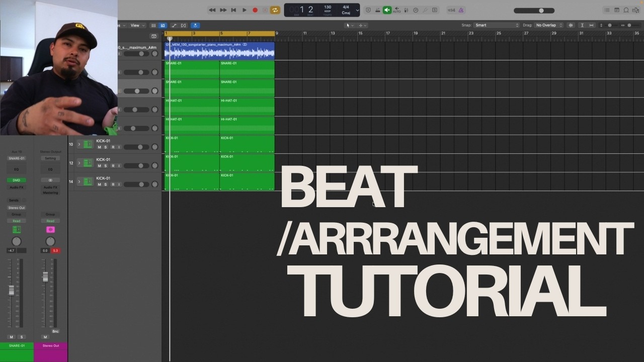
Task: Select the blue piano audio region
Action: coord(219,51)
